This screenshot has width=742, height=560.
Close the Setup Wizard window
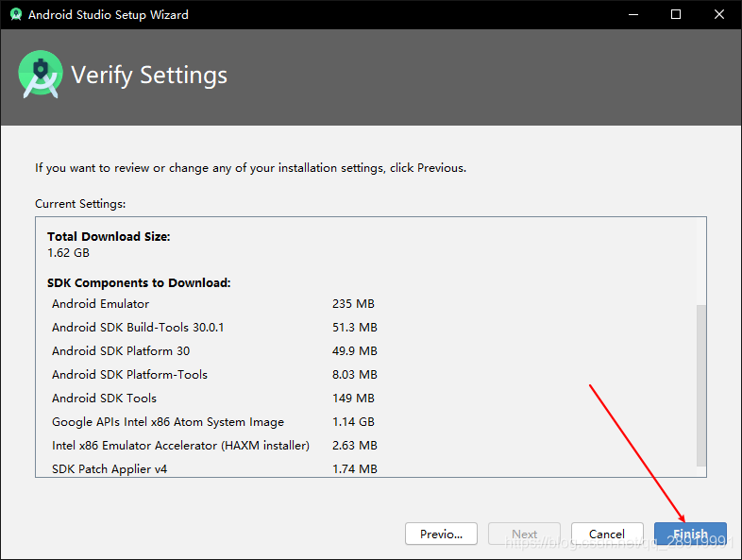[719, 14]
